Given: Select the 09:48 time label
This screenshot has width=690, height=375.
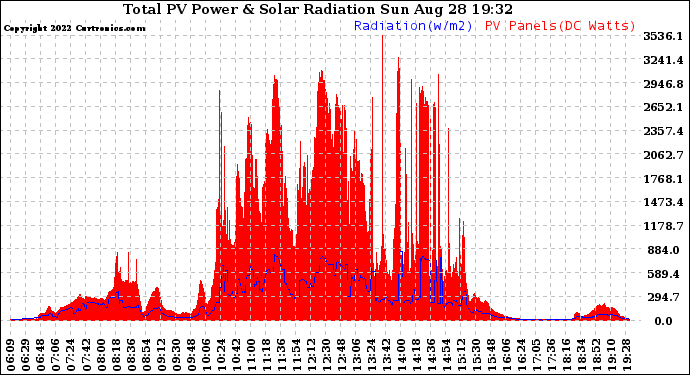Looking at the screenshot, I should [x=191, y=355].
